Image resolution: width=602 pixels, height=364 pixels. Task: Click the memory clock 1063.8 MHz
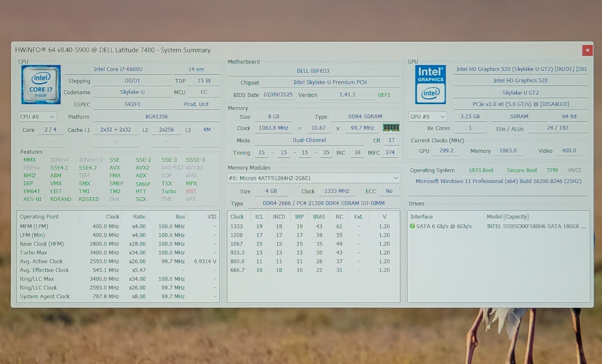pos(274,128)
